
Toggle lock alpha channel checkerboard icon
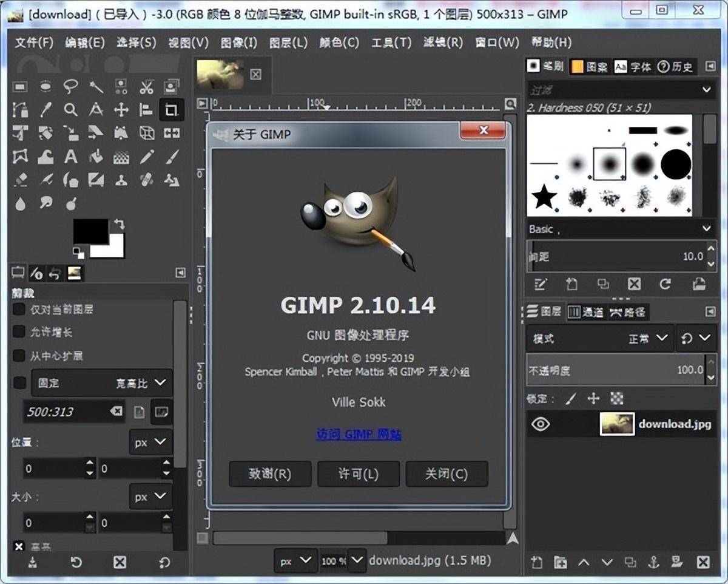pyautogui.click(x=616, y=398)
